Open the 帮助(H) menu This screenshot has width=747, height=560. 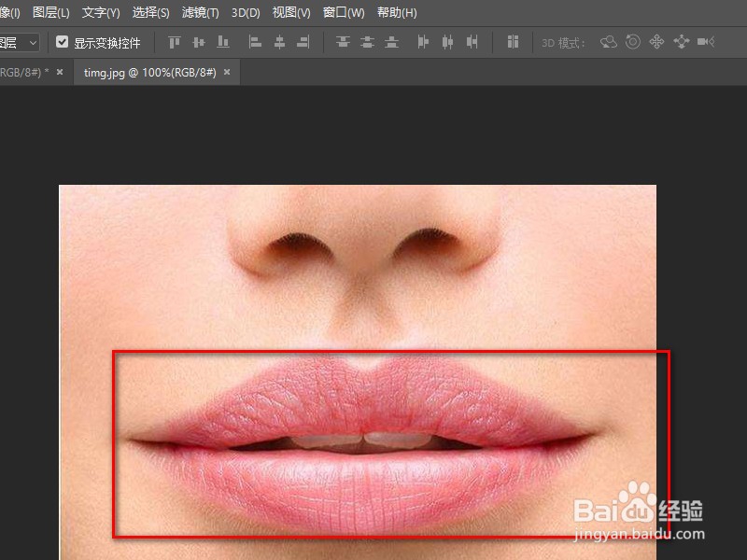397,12
